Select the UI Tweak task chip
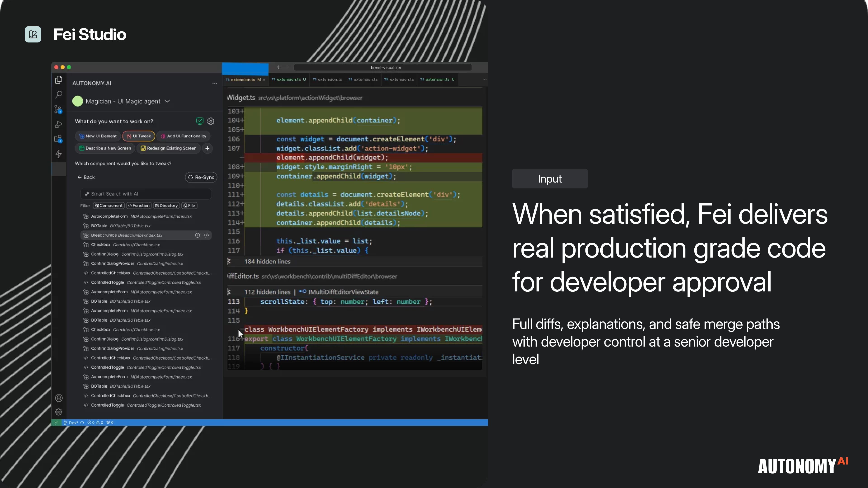Screen dimensions: 868x488 (139, 136)
